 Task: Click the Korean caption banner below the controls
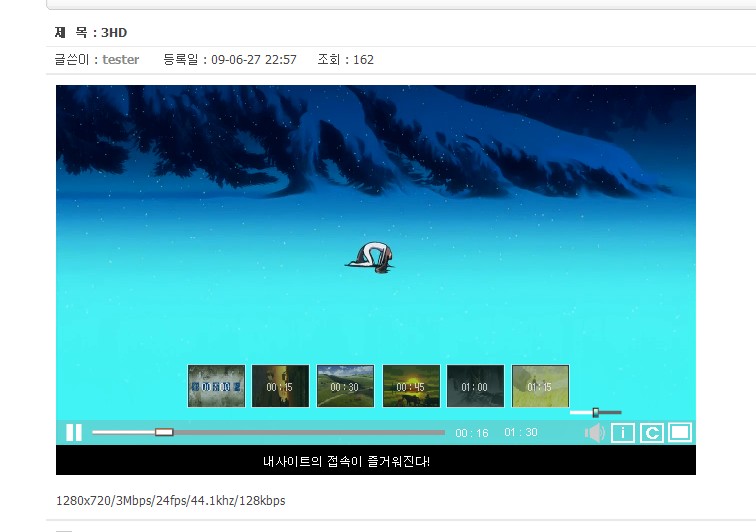pos(346,462)
